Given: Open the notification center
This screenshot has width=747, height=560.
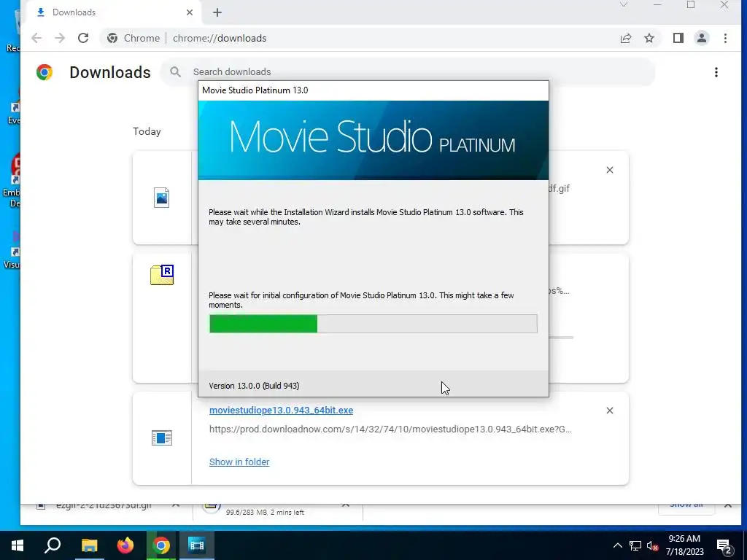Looking at the screenshot, I should point(724,545).
